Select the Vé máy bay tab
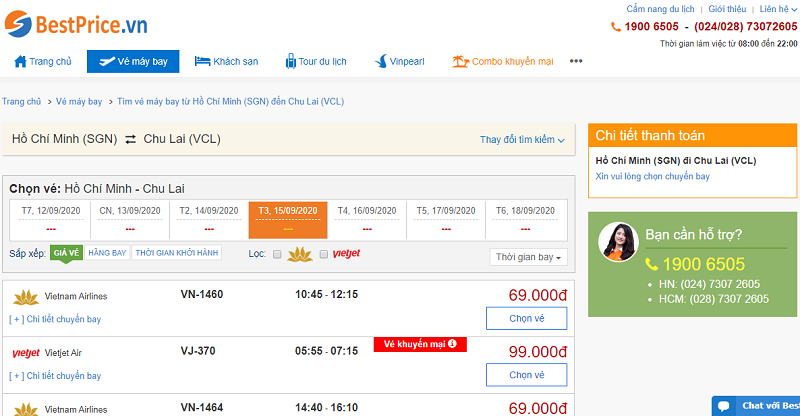 click(133, 61)
